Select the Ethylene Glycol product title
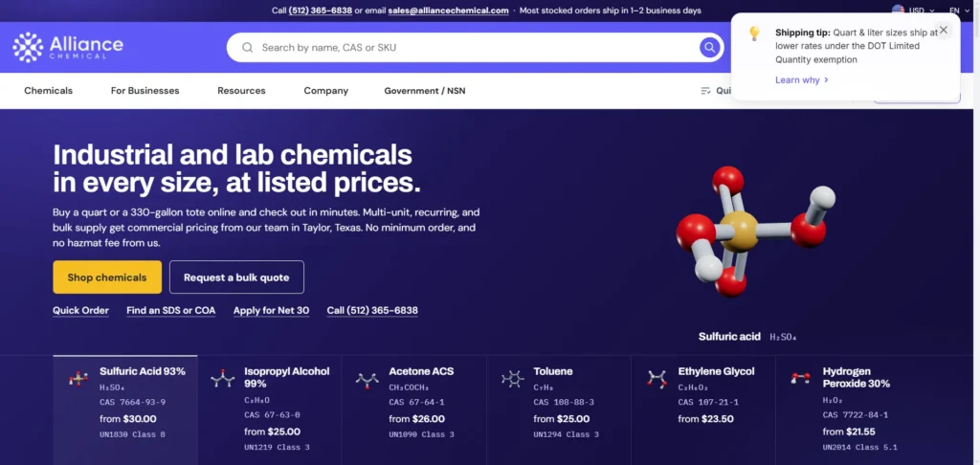The width and height of the screenshot is (980, 465). tap(716, 371)
